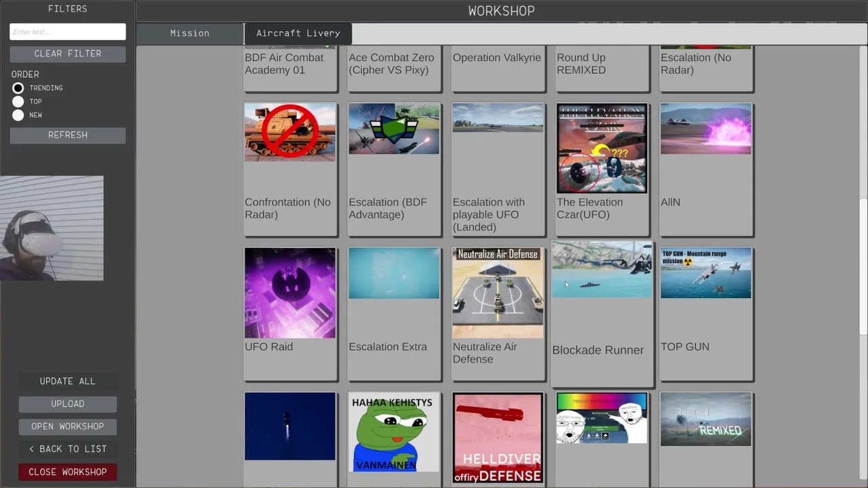Clear the current filter
This screenshot has height=488, width=868.
pyautogui.click(x=68, y=54)
